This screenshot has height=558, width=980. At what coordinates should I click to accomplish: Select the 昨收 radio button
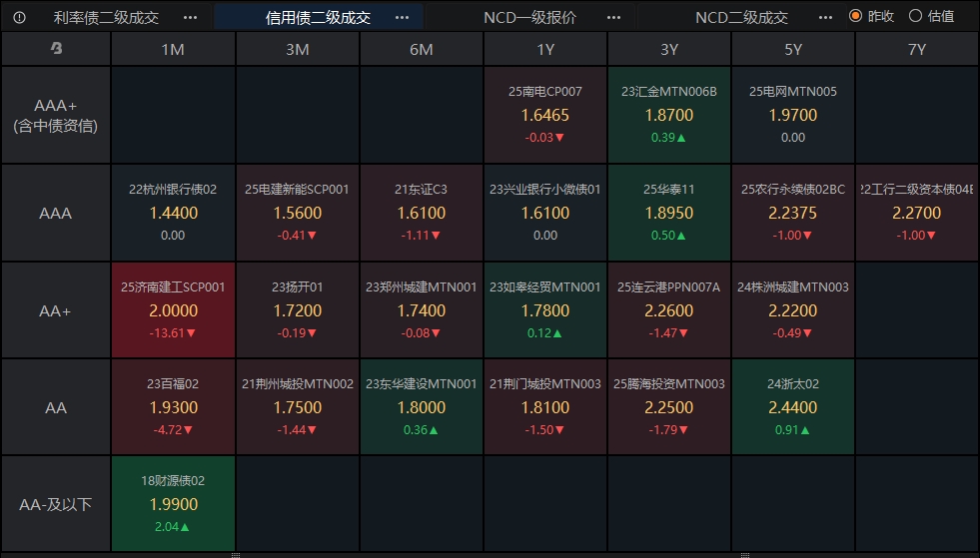(x=855, y=16)
